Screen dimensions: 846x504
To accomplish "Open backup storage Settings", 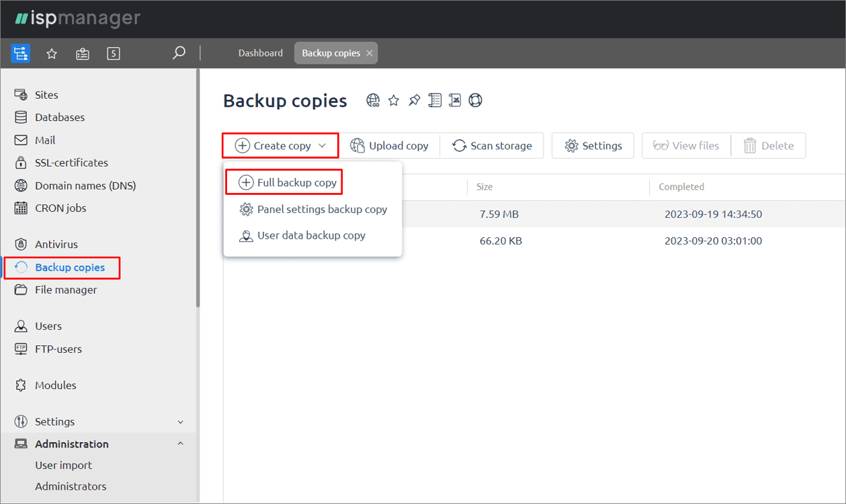I will pos(592,145).
